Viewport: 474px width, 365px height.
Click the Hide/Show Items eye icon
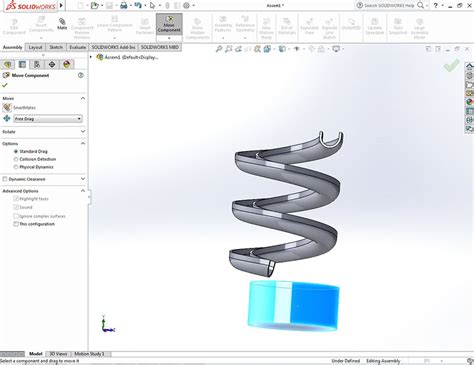(296, 49)
